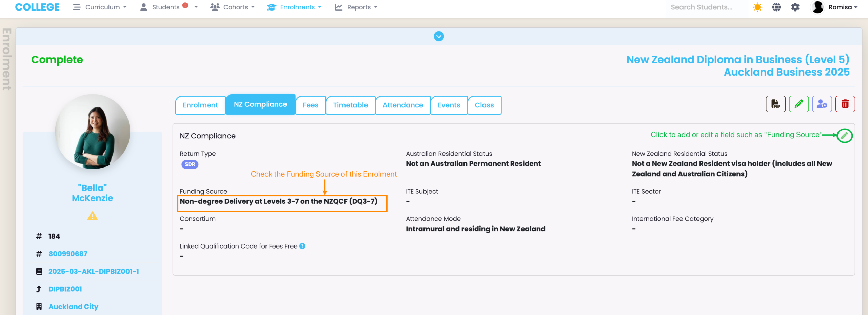Open the Curriculum dropdown menu

click(100, 7)
